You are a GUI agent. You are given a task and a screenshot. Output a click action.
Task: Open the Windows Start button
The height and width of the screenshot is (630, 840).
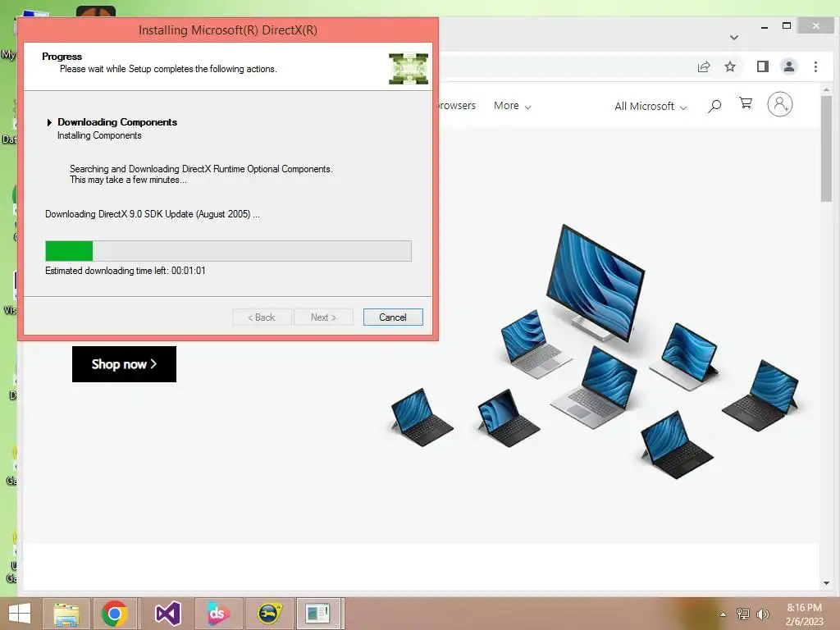(x=20, y=614)
